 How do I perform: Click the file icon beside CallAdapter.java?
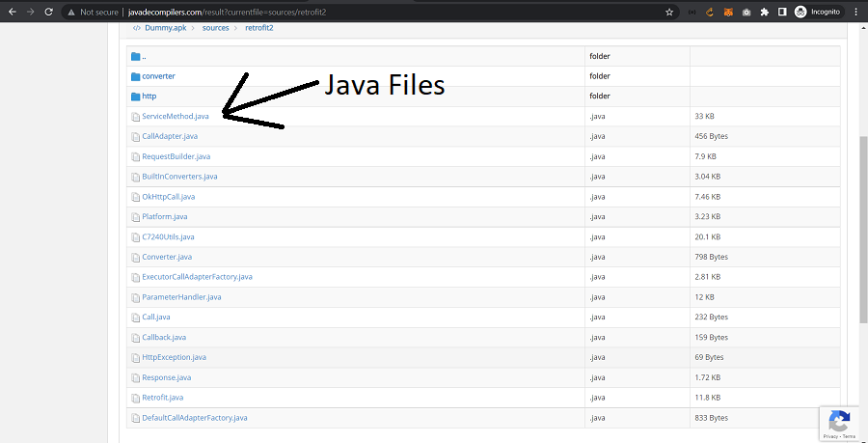(135, 137)
